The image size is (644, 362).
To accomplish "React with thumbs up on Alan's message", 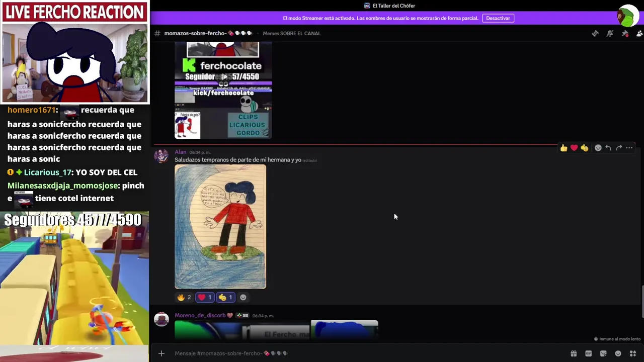I will 563,148.
